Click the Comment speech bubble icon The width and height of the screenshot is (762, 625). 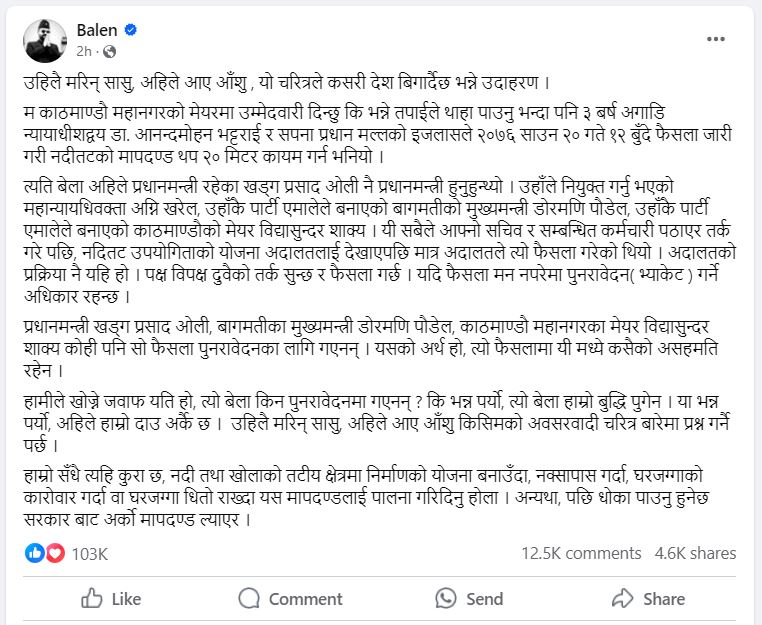[250, 599]
